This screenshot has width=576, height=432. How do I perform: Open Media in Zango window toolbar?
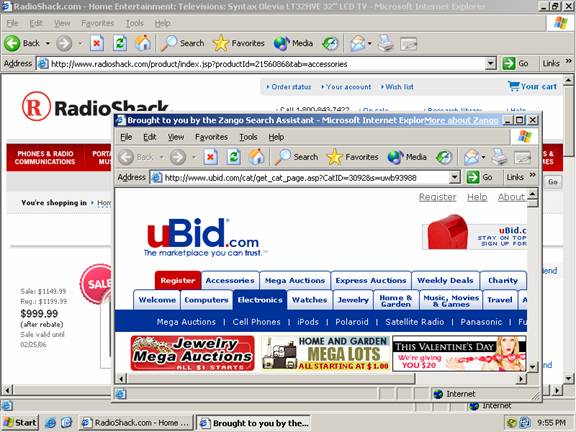pos(407,157)
